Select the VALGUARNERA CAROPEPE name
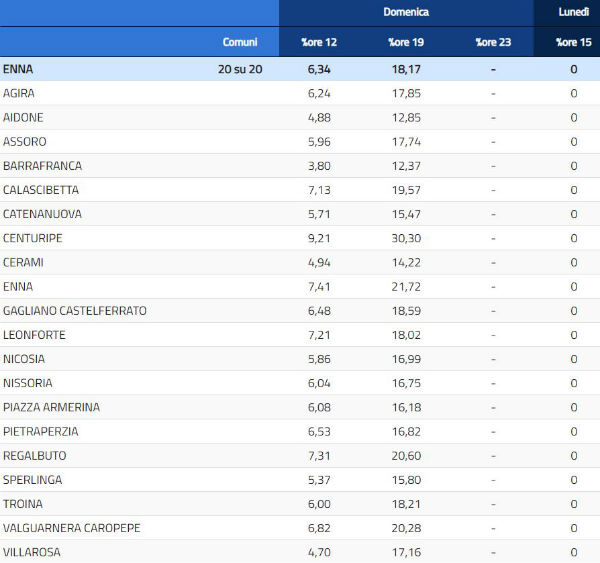This screenshot has height=563, width=600. (72, 528)
